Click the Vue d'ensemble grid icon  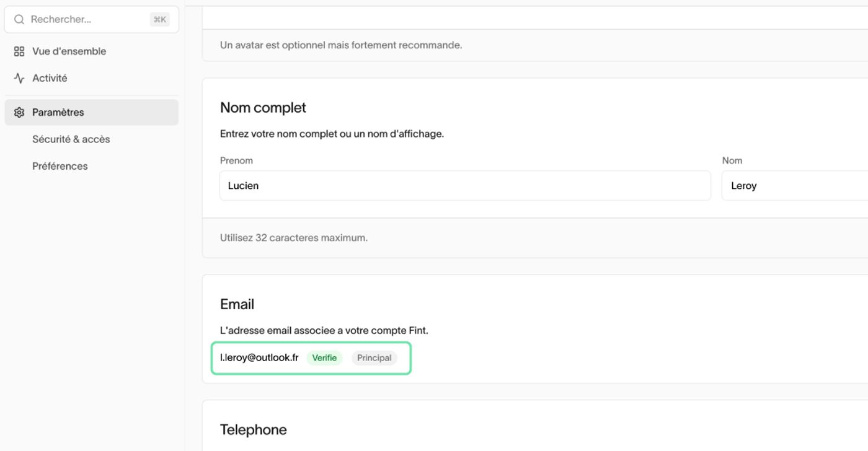click(x=19, y=51)
